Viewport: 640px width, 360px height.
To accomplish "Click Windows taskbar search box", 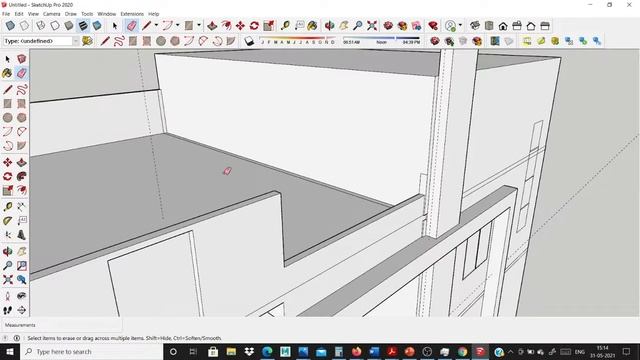I will pos(91,351).
